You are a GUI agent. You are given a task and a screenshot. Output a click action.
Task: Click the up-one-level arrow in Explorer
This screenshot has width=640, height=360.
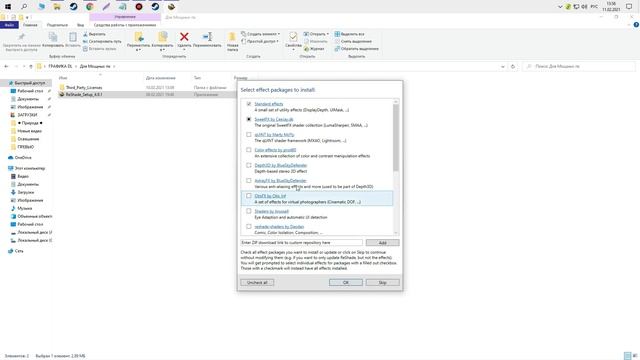(x=31, y=66)
